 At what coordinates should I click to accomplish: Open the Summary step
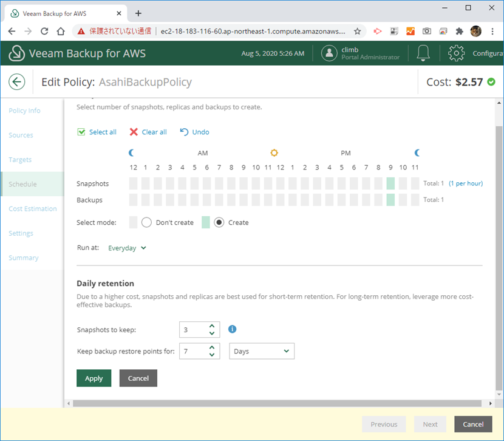(x=23, y=258)
